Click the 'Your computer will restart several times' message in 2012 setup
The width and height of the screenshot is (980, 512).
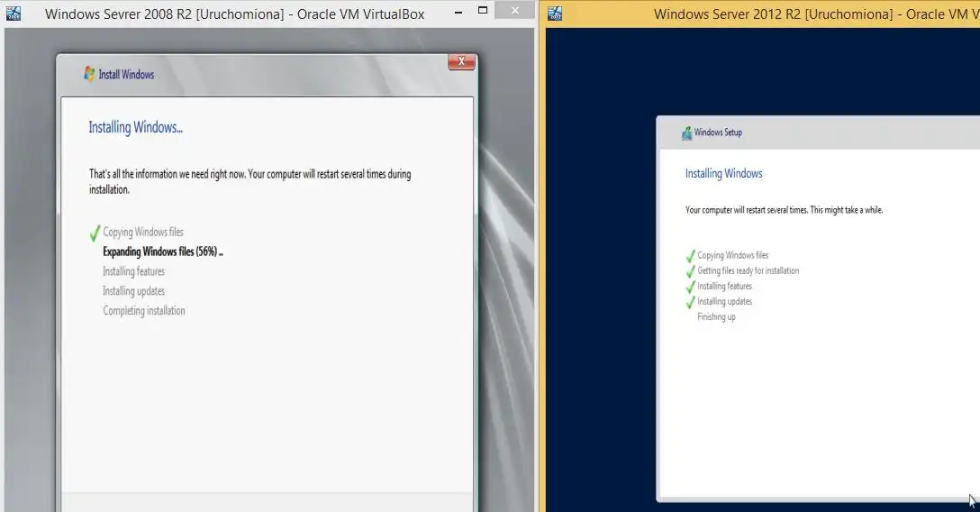(x=784, y=210)
